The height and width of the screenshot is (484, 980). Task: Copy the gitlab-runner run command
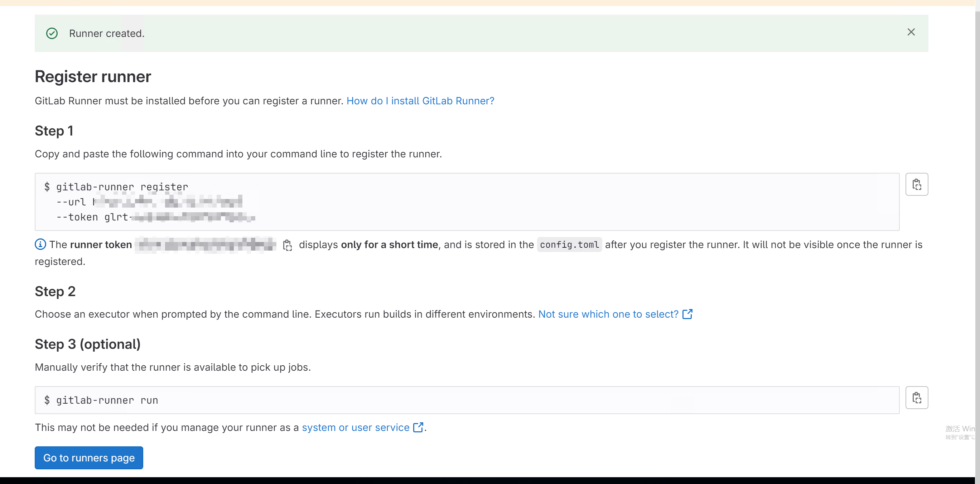[917, 398]
